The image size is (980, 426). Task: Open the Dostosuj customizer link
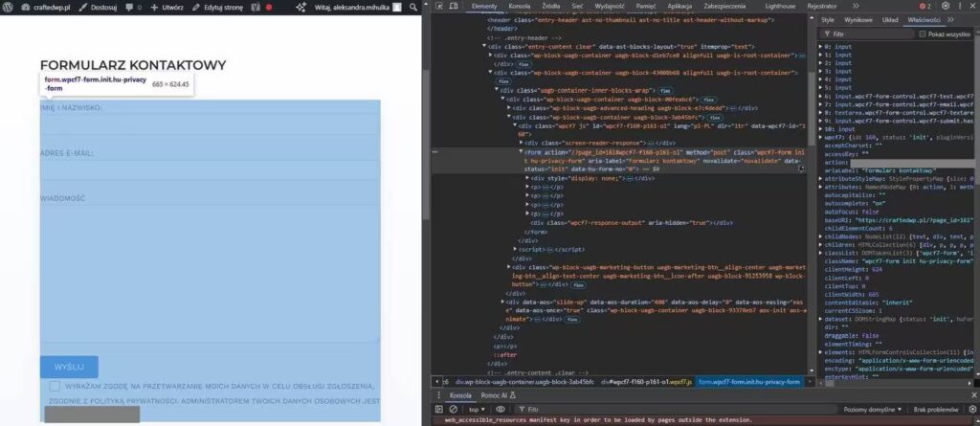pyautogui.click(x=98, y=7)
